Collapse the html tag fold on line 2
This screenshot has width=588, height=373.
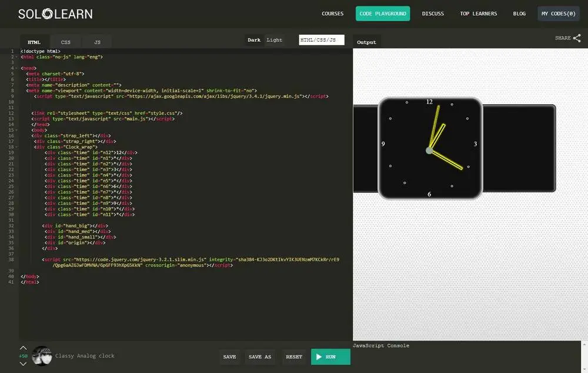(16, 57)
